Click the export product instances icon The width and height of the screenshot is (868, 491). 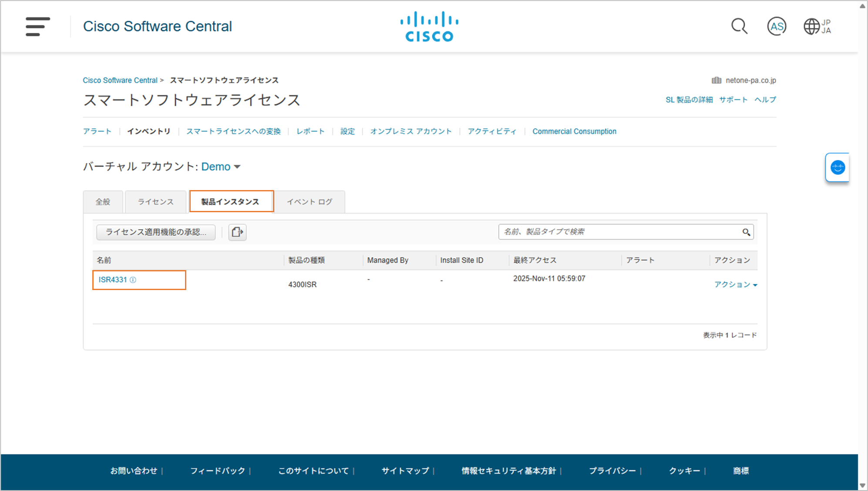pyautogui.click(x=237, y=232)
